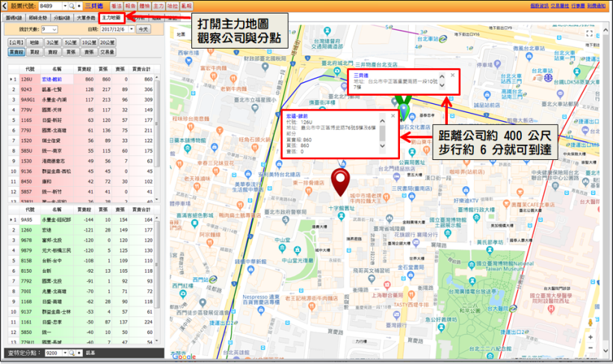The image size is (613, 364).
Task: Click the map scrollbar down chevron at bottom right
Action: tap(606, 351)
